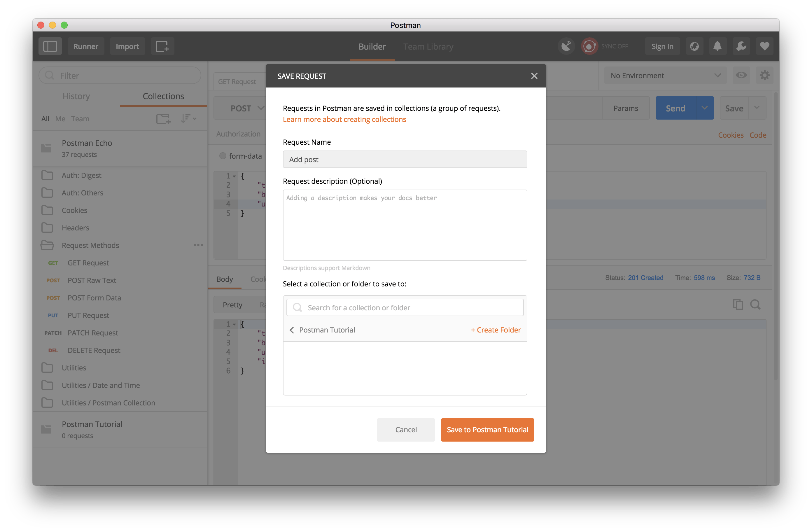Click Search for a collection field
Viewport: 812px width, 532px height.
405,307
